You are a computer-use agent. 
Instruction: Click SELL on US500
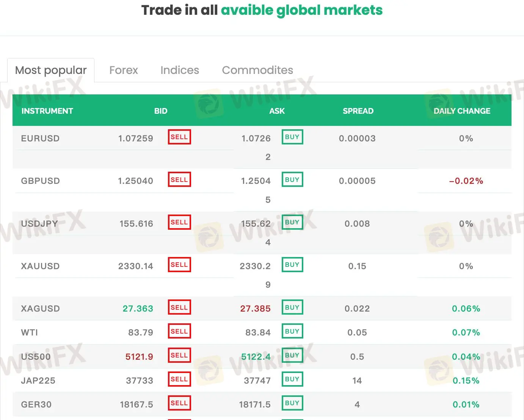179,355
